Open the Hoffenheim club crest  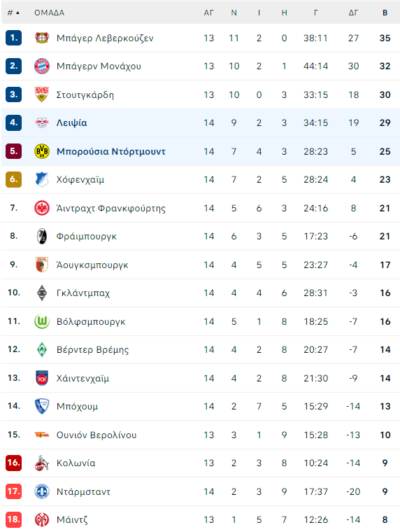(x=42, y=179)
